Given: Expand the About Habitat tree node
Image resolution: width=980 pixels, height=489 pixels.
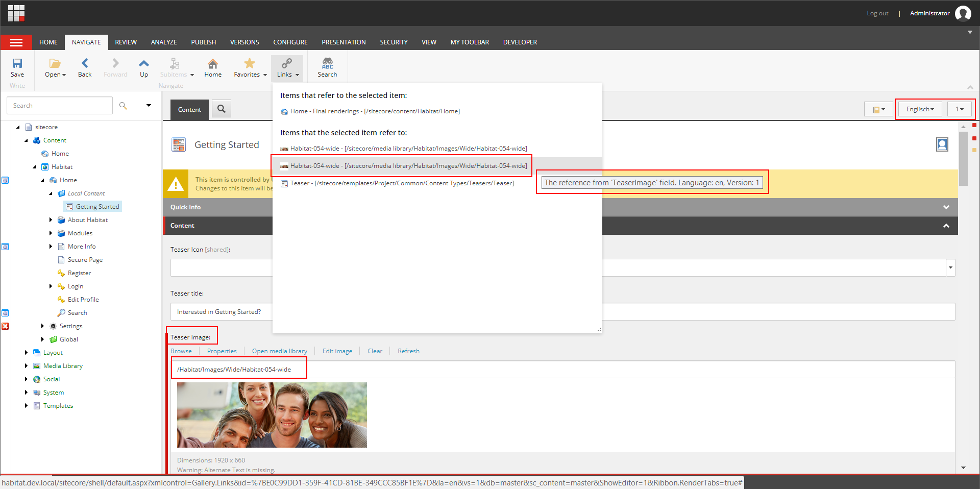Looking at the screenshot, I should [x=51, y=220].
